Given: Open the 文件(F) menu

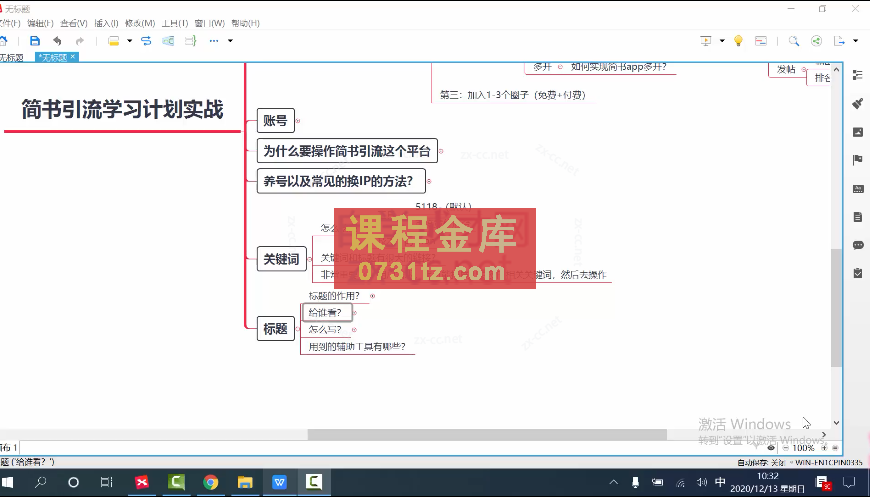Looking at the screenshot, I should pyautogui.click(x=9, y=23).
